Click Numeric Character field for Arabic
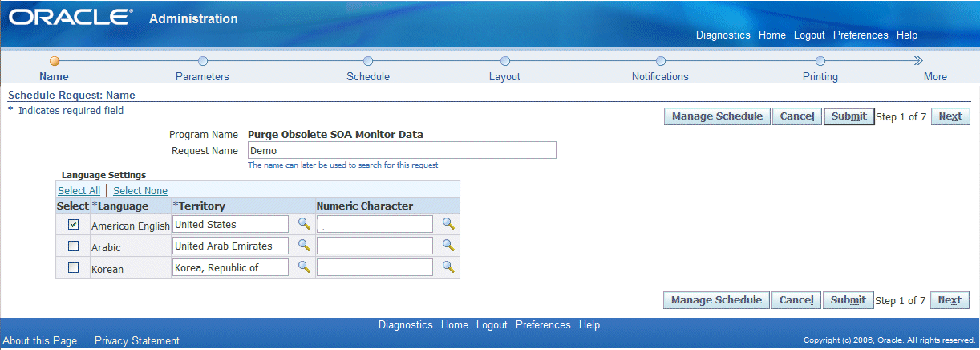Screen dimensions: 980x350 coord(375,246)
